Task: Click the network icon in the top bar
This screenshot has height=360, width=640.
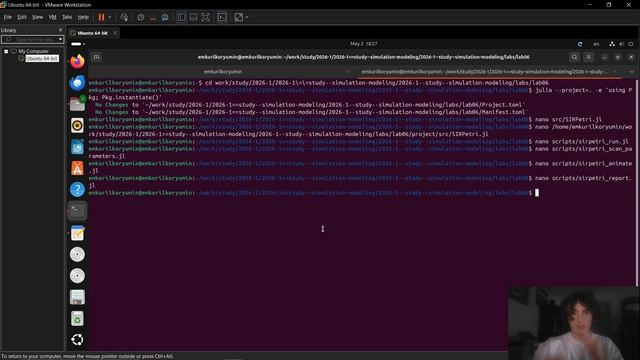Action: (x=612, y=44)
